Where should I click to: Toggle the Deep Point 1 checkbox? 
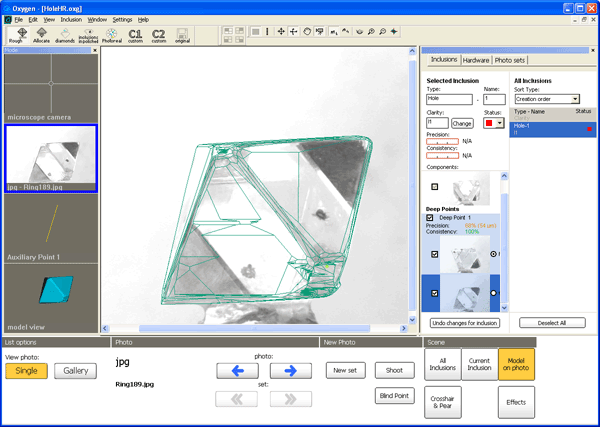coord(430,218)
